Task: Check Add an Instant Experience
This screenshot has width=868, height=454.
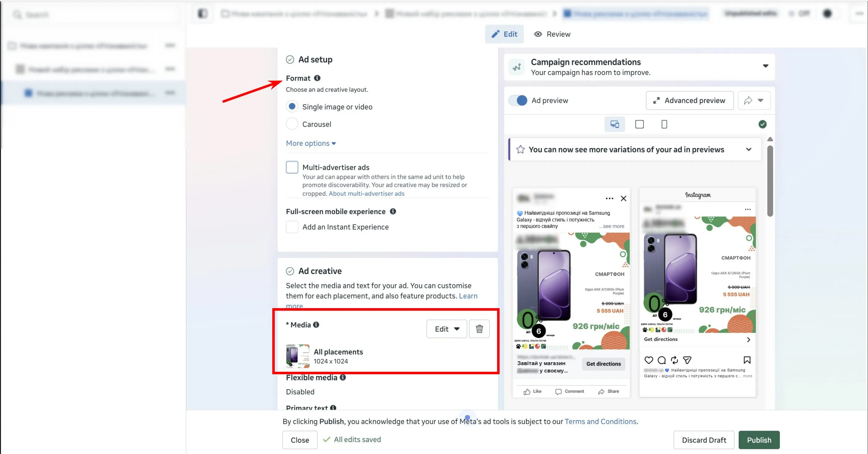Action: click(292, 227)
